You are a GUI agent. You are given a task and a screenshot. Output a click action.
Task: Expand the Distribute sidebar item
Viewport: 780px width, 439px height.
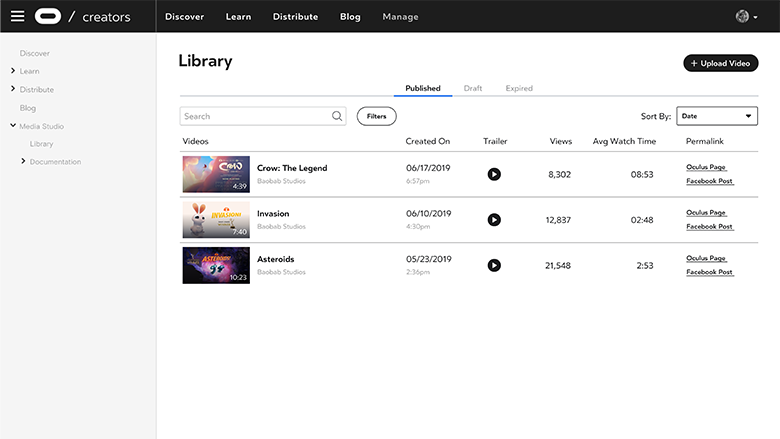(13, 89)
